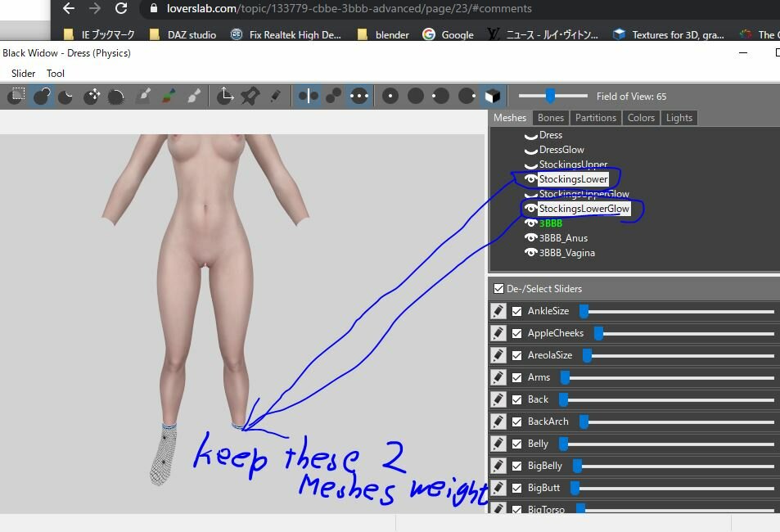Select the Inflate brush tool
The width and height of the screenshot is (780, 532).
point(42,96)
